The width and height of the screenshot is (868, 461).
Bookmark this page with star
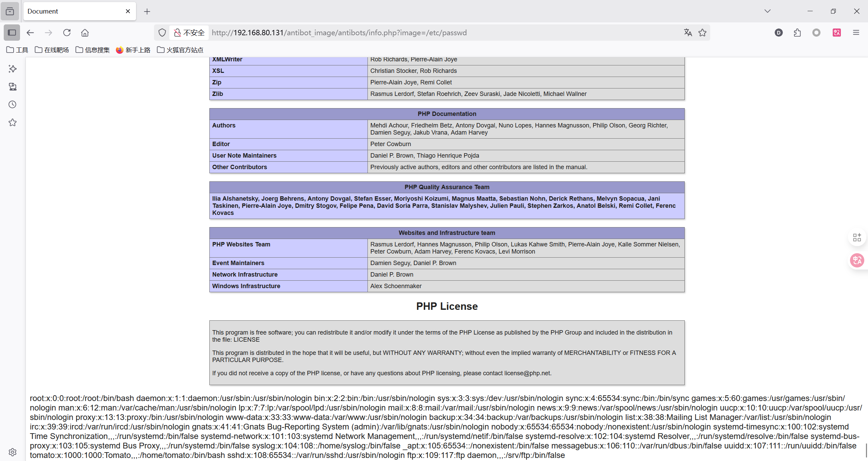click(702, 33)
